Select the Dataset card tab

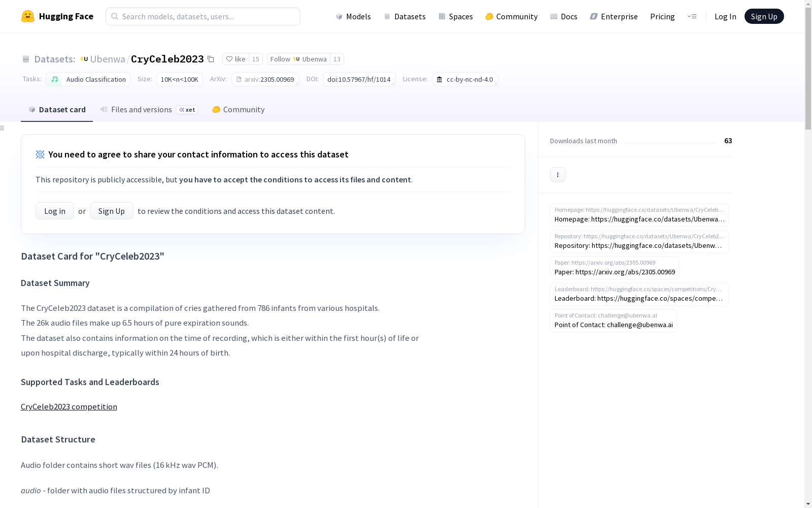[57, 110]
